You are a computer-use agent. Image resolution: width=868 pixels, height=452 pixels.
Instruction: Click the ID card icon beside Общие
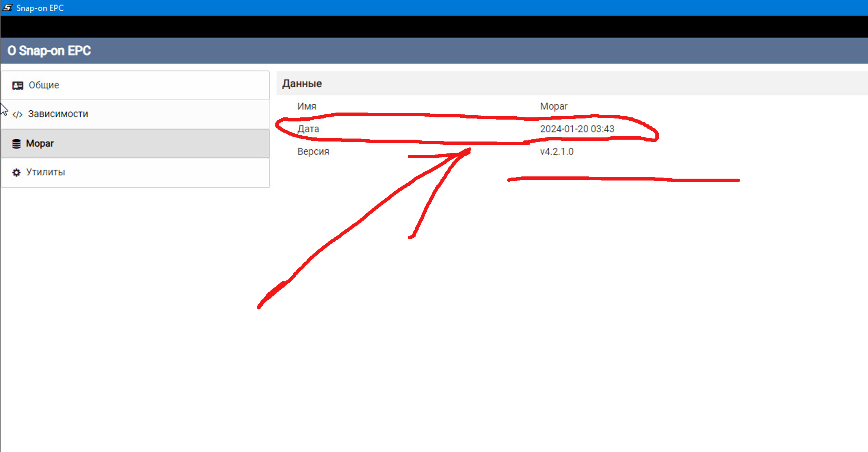click(17, 86)
